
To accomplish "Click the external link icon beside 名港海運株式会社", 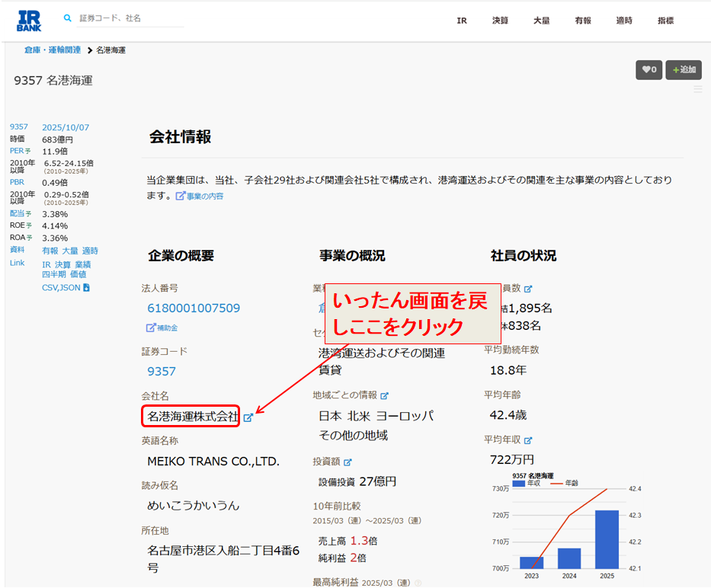I will coord(248,417).
